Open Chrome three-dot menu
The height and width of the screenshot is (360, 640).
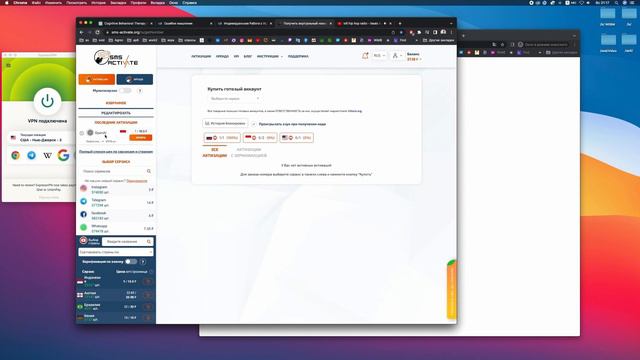(x=451, y=32)
